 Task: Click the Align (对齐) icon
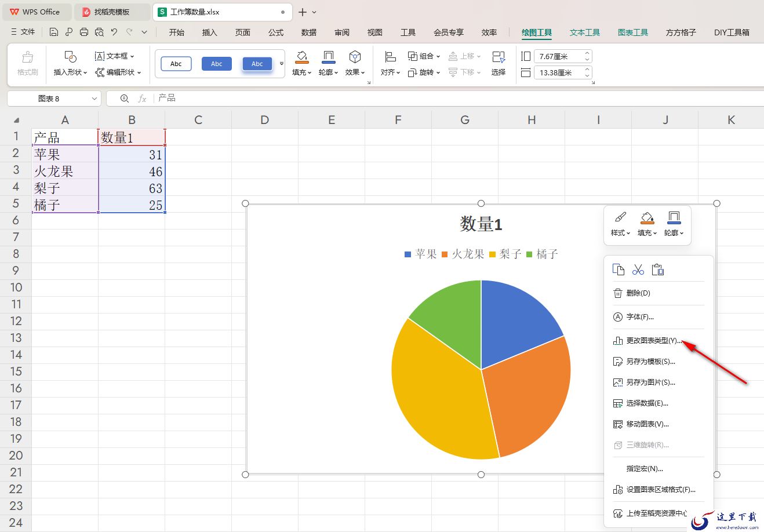pos(390,57)
